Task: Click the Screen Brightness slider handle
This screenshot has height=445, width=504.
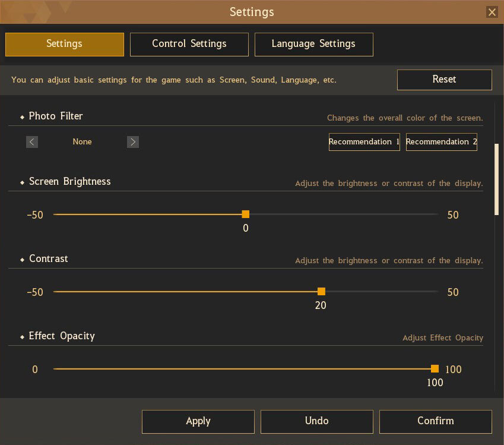Action: coord(246,214)
